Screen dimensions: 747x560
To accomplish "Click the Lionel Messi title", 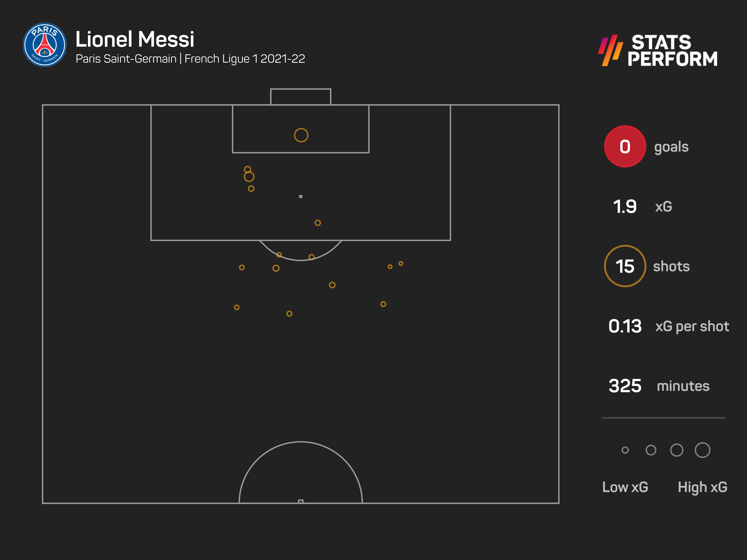I will (135, 40).
